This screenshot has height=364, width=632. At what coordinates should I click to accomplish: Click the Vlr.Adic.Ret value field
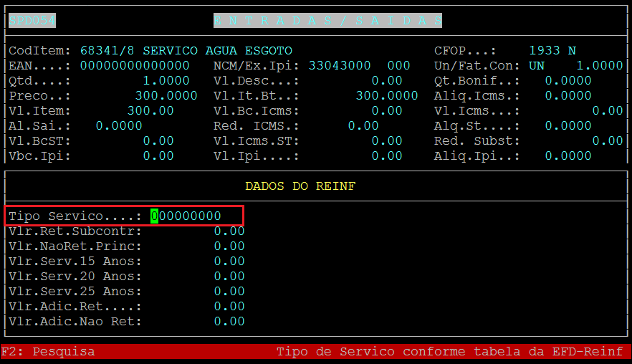click(229, 307)
